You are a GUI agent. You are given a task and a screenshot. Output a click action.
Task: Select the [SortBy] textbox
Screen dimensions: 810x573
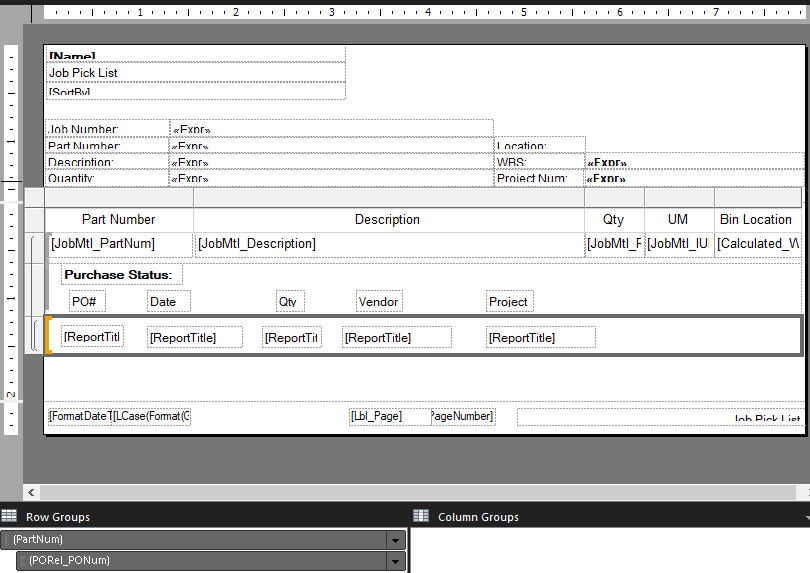196,91
